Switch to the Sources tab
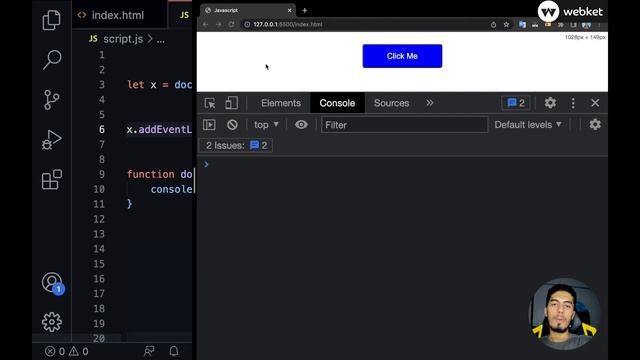640x360 pixels. [391, 103]
